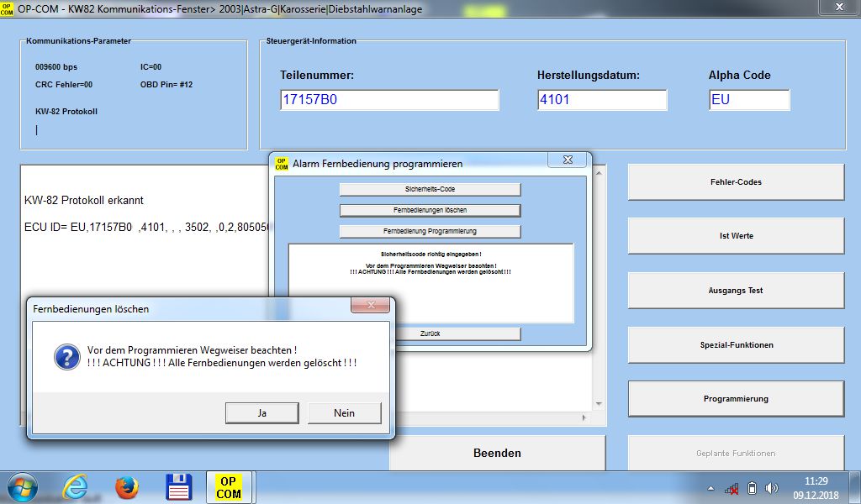The image size is (861, 504).
Task: Open Spezial-Funktionen
Action: pyautogui.click(x=736, y=345)
